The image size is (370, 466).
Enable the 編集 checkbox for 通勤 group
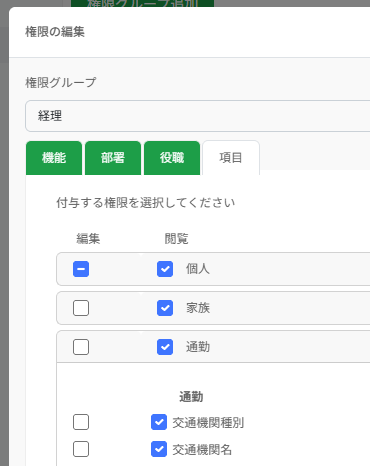click(81, 347)
